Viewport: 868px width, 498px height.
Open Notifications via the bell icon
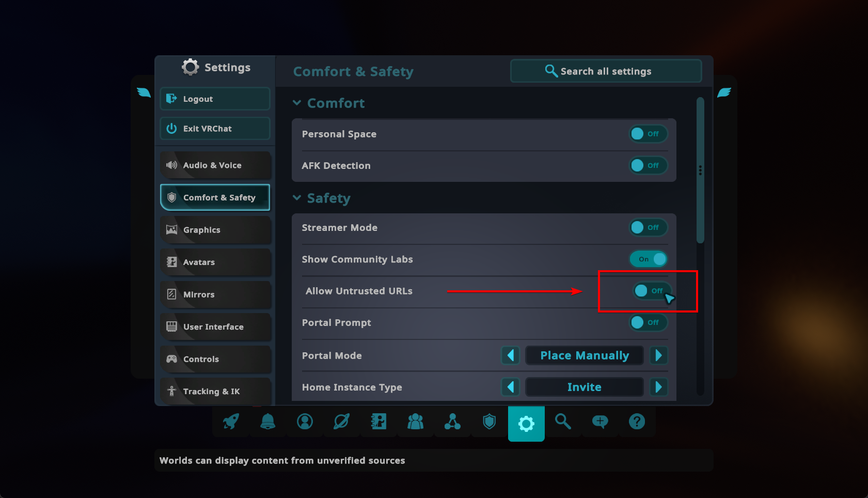(268, 422)
